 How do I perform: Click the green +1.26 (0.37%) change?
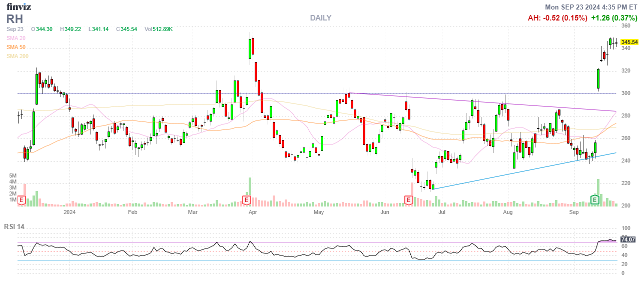pos(614,18)
